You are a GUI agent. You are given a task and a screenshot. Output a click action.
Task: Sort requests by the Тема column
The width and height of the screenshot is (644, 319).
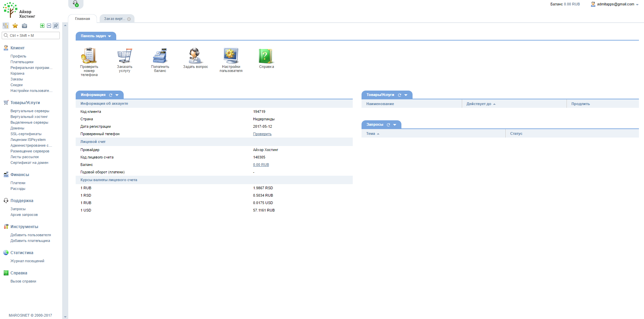[434, 133]
